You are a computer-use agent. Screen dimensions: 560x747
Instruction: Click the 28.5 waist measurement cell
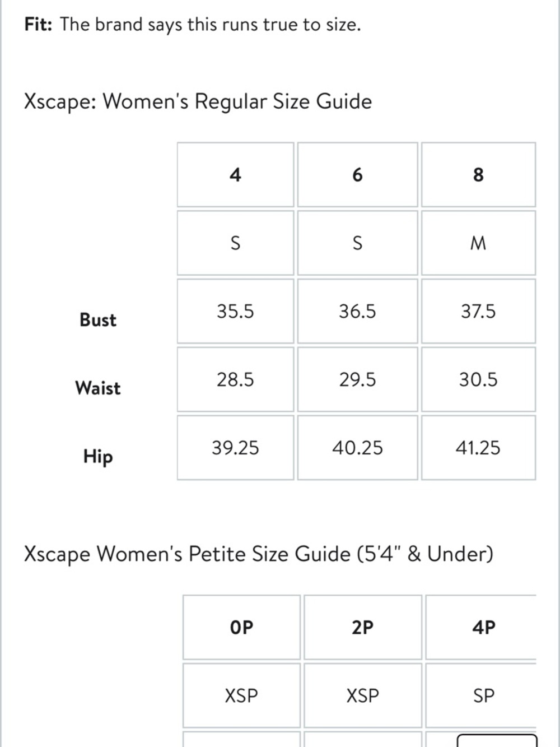click(235, 379)
